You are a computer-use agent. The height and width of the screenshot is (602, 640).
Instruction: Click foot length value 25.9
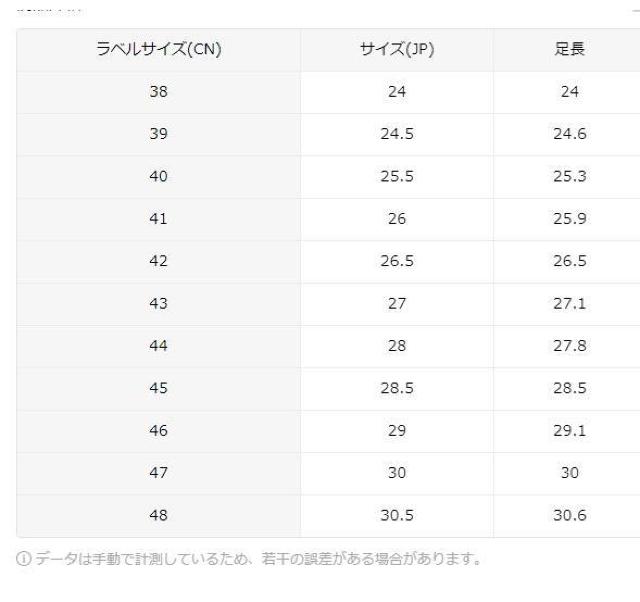click(569, 219)
